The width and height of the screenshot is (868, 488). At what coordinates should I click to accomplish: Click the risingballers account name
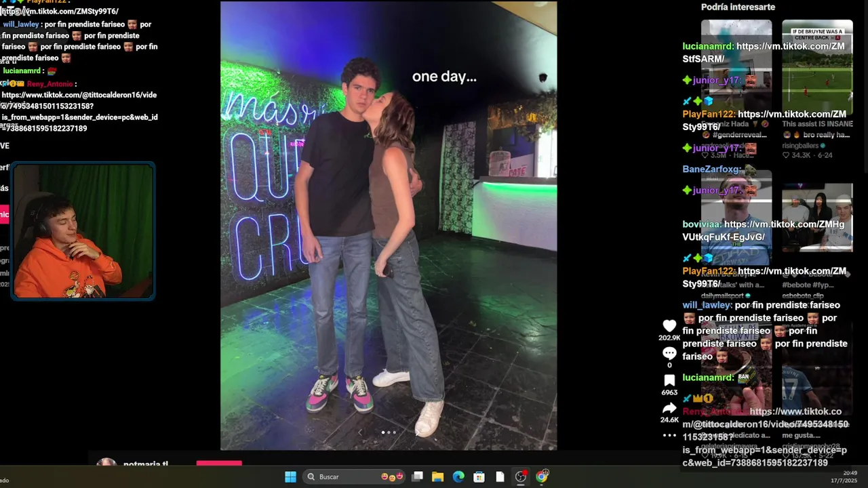[802, 145]
